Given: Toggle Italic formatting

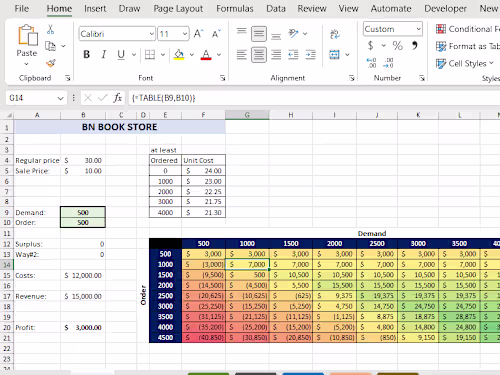Looking at the screenshot, I should tap(104, 54).
